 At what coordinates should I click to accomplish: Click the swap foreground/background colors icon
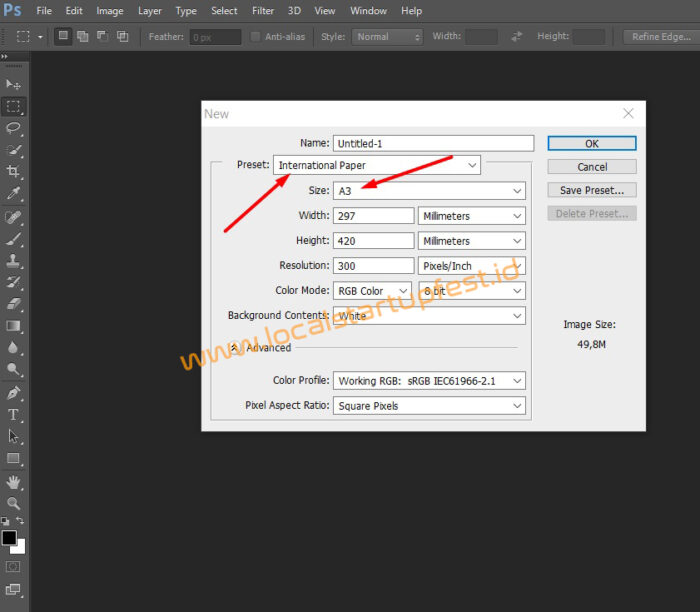pyautogui.click(x=20, y=520)
